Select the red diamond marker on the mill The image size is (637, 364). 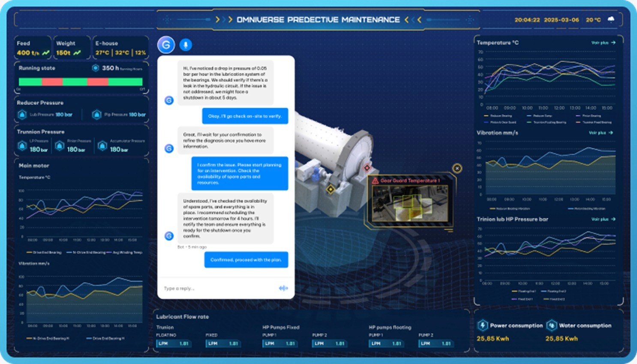pos(367,168)
